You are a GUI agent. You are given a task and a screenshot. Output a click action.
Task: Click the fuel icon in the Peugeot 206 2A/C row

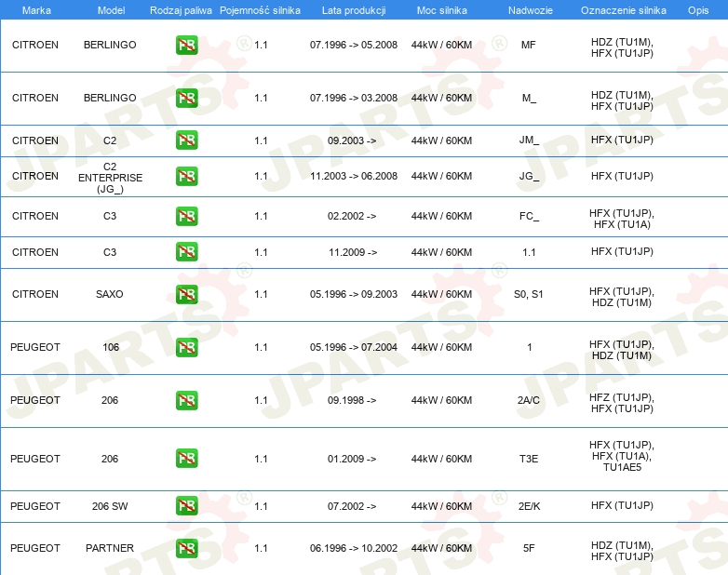[x=186, y=400]
